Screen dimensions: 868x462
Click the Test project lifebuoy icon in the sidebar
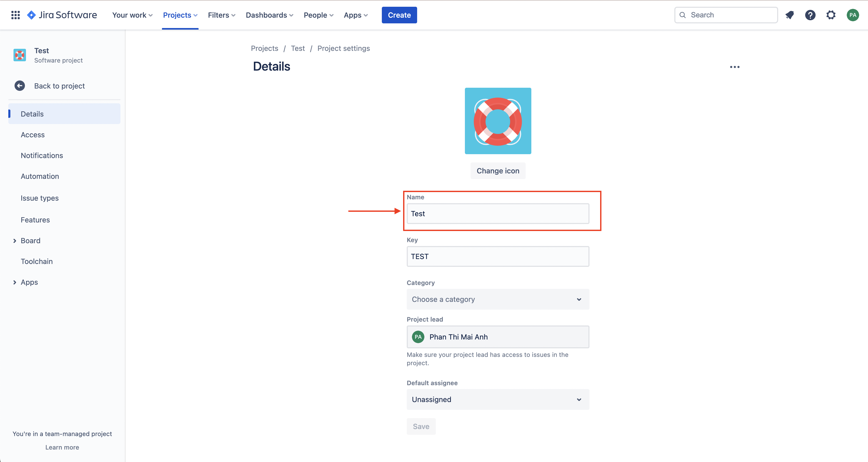[x=19, y=55]
